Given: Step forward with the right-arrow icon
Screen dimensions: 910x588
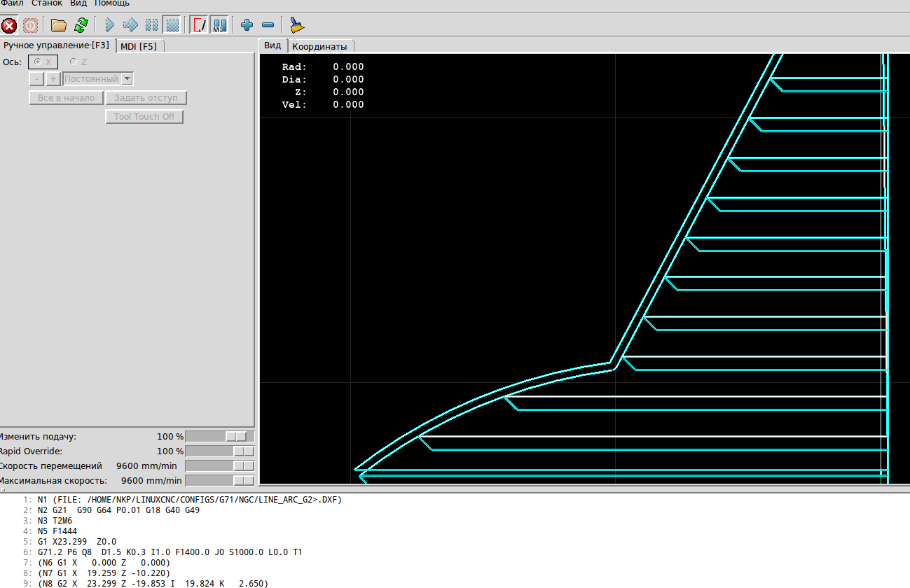Looking at the screenshot, I should (130, 25).
